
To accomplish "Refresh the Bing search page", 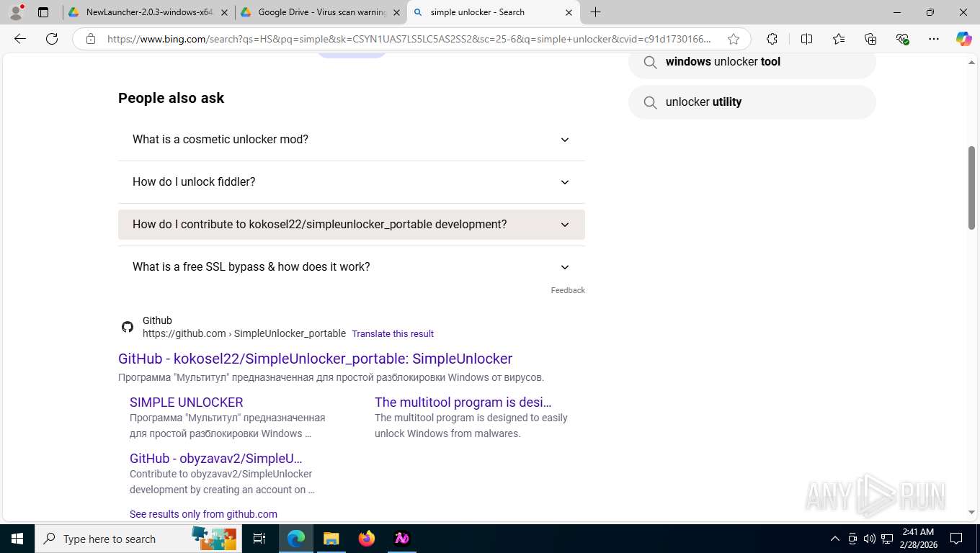I will 52,39.
